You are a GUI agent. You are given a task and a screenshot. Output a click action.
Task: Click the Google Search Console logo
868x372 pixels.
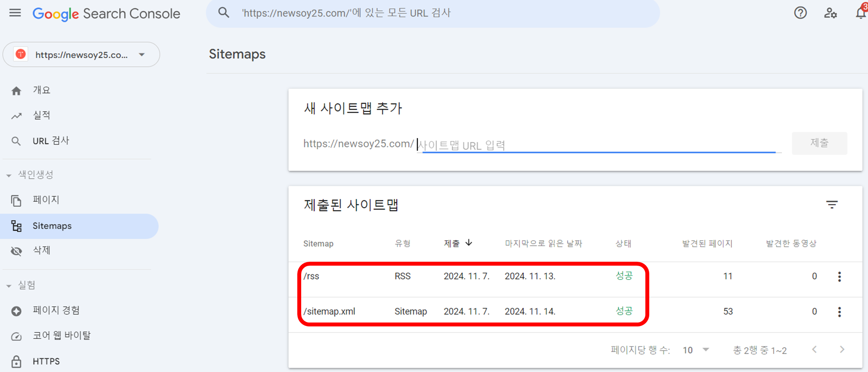click(106, 14)
